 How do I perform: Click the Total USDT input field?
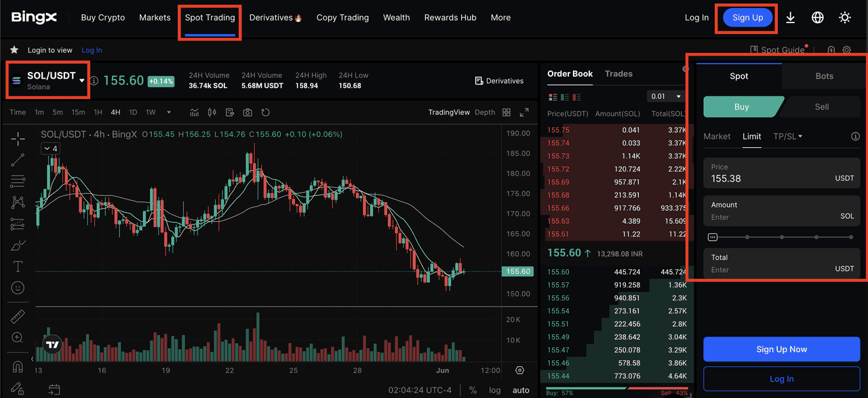(782, 264)
